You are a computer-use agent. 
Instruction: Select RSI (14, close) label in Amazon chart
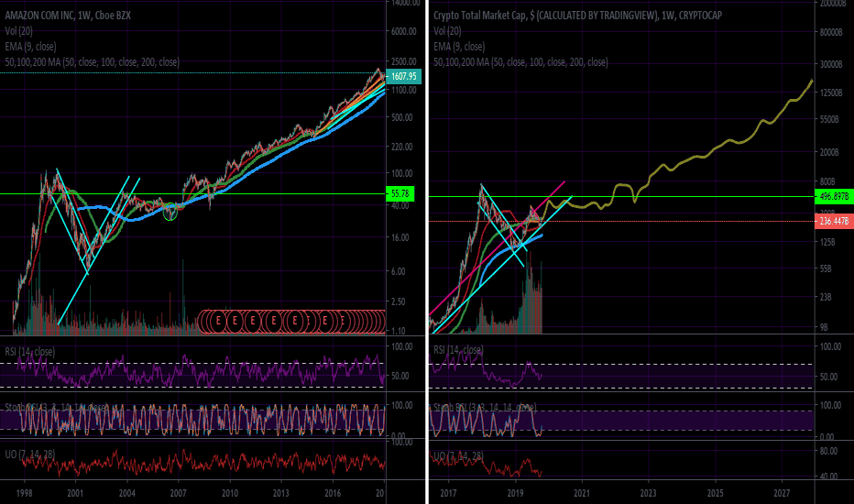point(30,352)
